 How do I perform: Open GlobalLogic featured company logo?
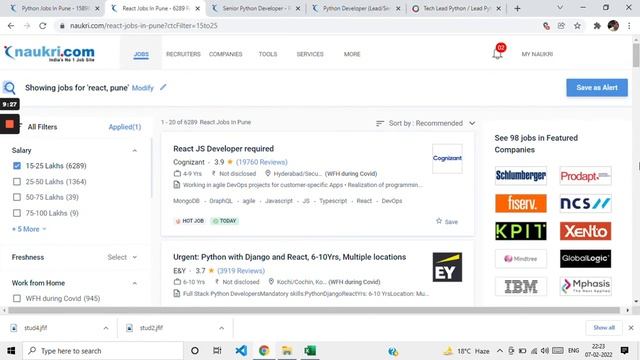coord(585,259)
